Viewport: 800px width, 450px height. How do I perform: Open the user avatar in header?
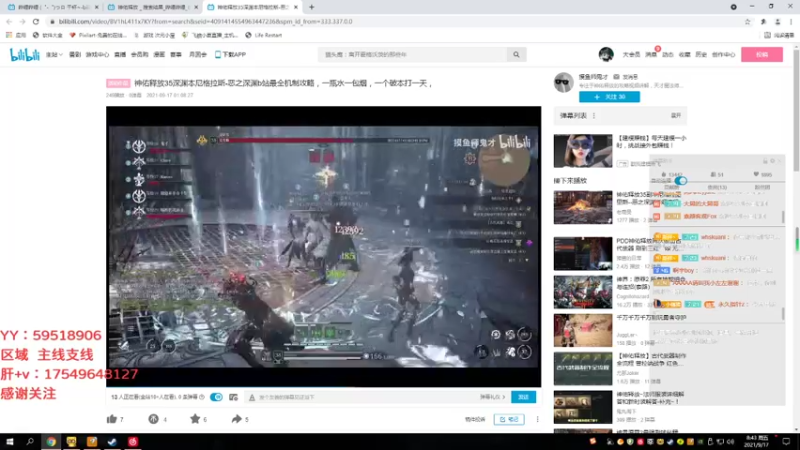(x=606, y=54)
